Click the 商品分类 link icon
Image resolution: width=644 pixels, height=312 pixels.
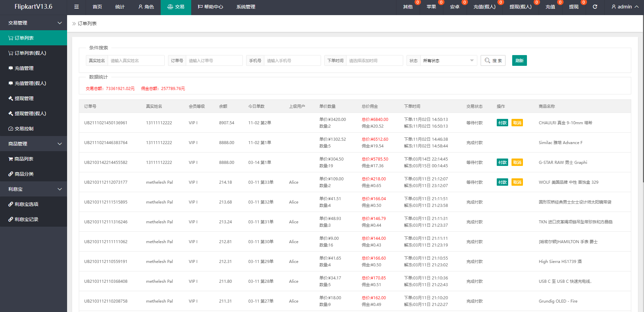[11, 174]
